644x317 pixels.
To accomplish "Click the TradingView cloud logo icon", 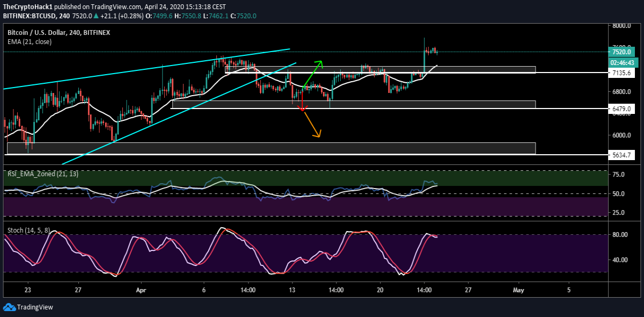I will [9, 307].
